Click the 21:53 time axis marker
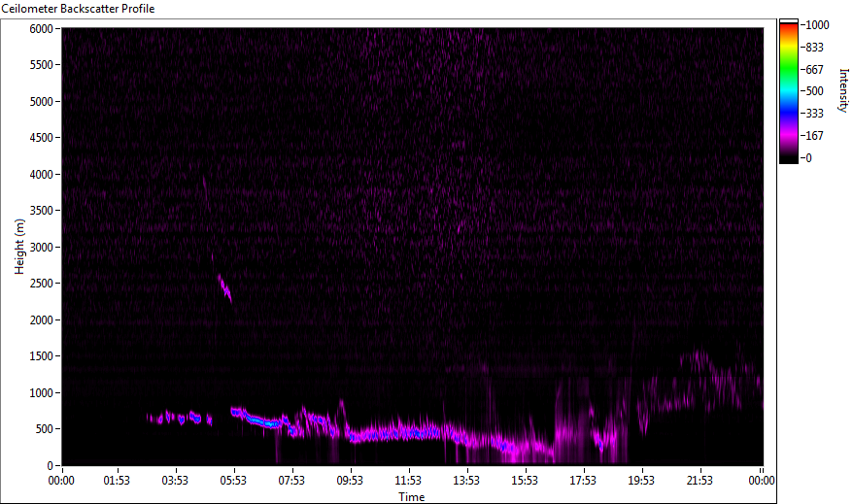 699,480
